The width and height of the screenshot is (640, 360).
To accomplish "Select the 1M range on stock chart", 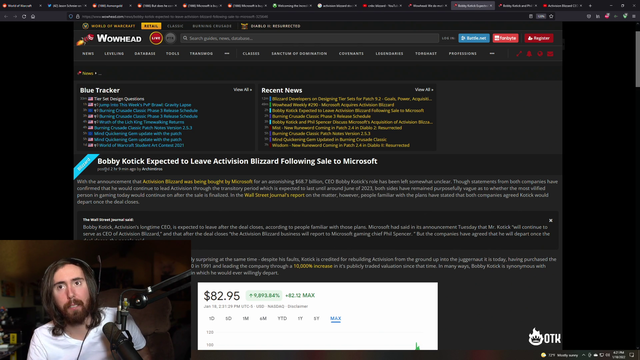I will [245, 318].
